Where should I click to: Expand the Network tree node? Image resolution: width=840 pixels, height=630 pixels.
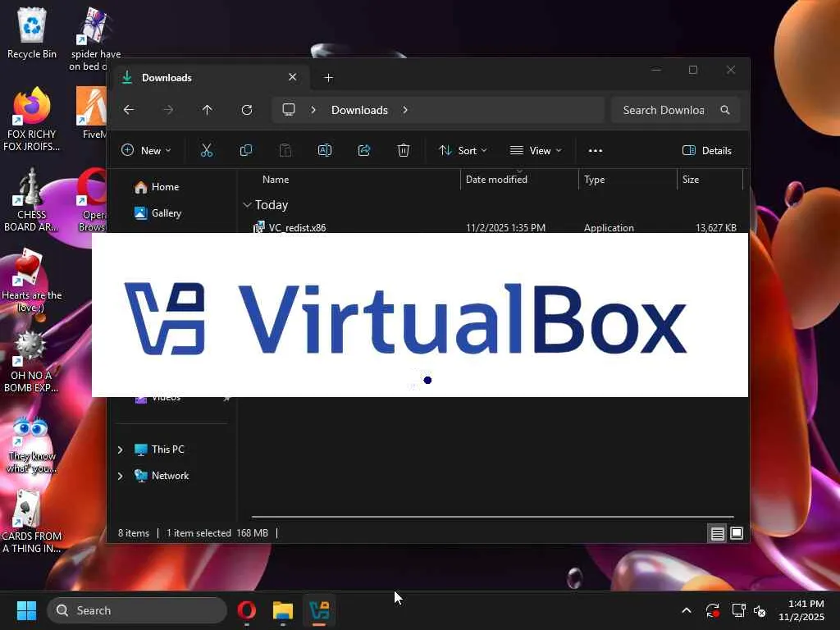coord(120,476)
